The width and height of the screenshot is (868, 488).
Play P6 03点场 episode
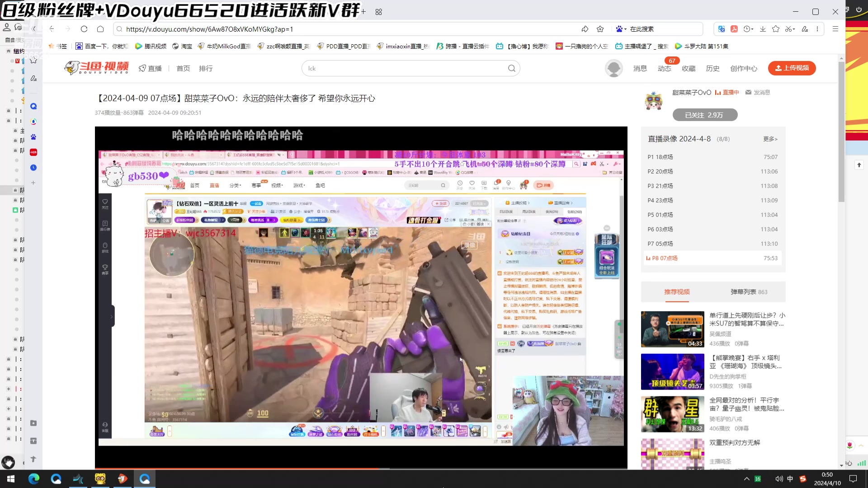[x=713, y=229]
